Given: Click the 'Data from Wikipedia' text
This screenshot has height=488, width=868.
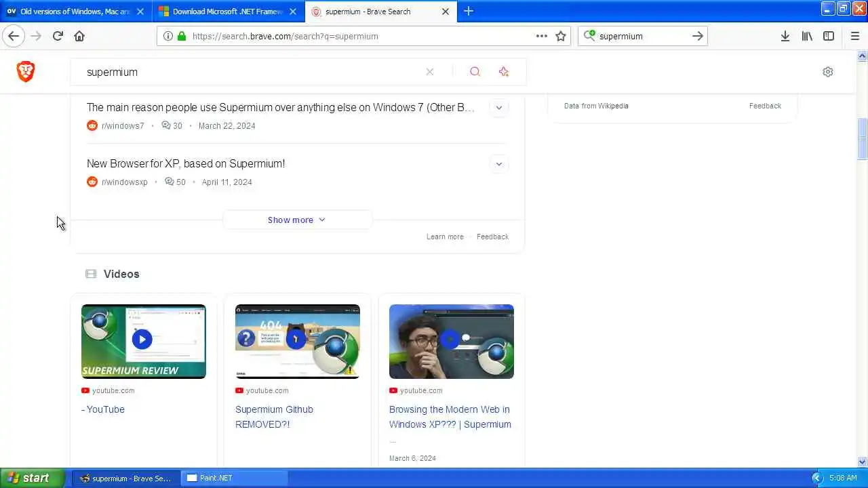Looking at the screenshot, I should pos(596,106).
